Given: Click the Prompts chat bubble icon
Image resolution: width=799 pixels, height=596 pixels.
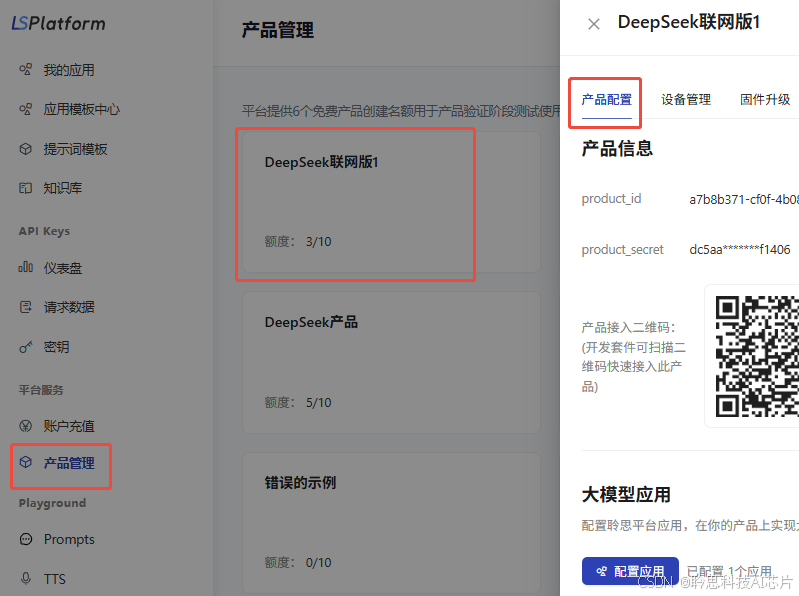Looking at the screenshot, I should pos(25,539).
